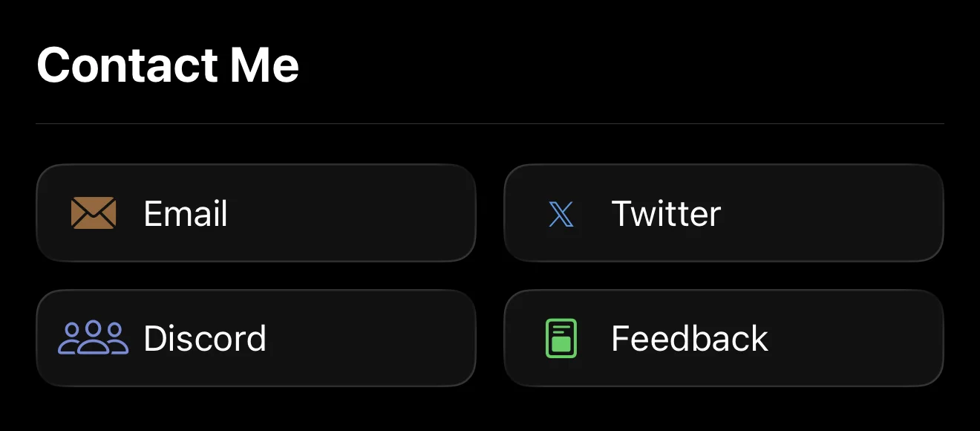
Task: Click the blue X Twitter icon
Action: [x=561, y=214]
